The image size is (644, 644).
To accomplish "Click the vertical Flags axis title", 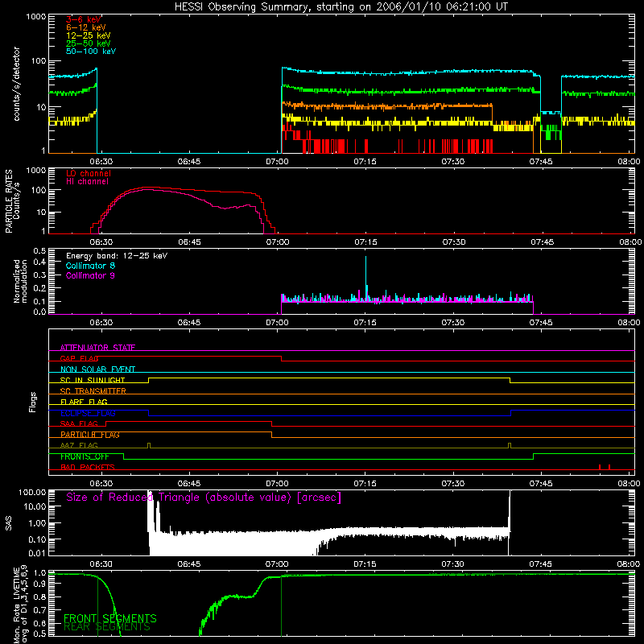I will (x=33, y=402).
